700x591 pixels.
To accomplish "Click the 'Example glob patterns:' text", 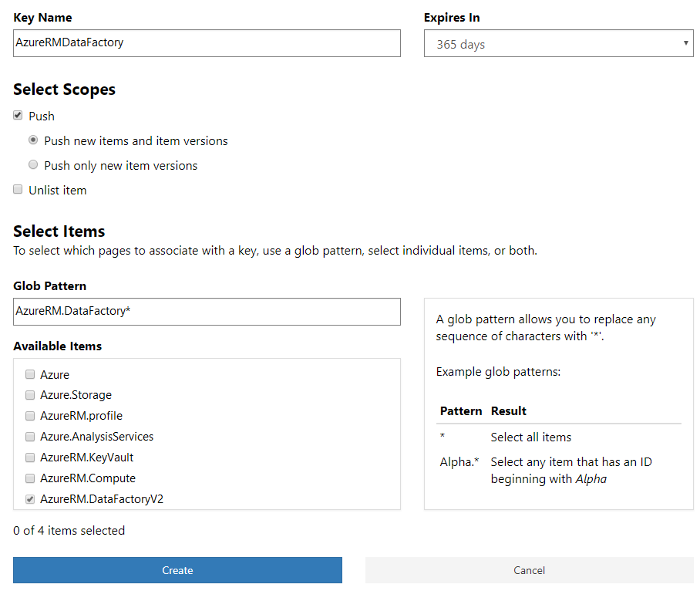I will [498, 372].
